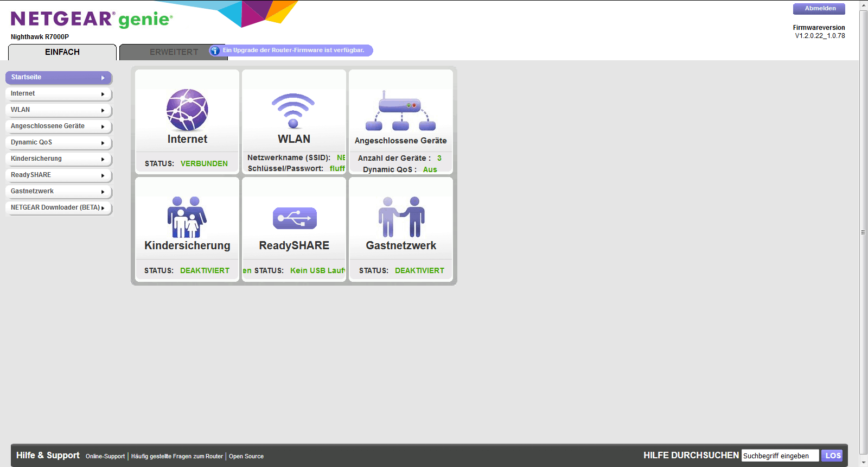The image size is (868, 467).
Task: Focus the Suchbegriff eingeben search field
Action: click(x=780, y=456)
